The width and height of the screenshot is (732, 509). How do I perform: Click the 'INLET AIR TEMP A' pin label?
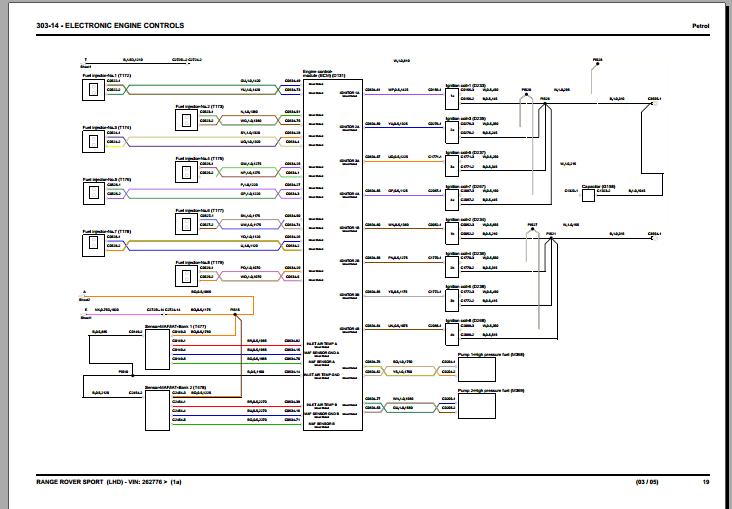point(322,344)
